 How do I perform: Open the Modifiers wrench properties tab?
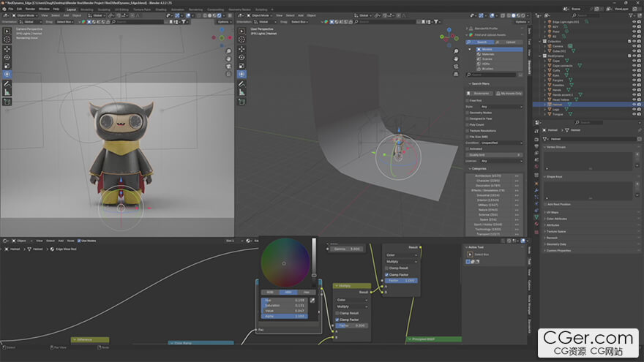(536, 190)
